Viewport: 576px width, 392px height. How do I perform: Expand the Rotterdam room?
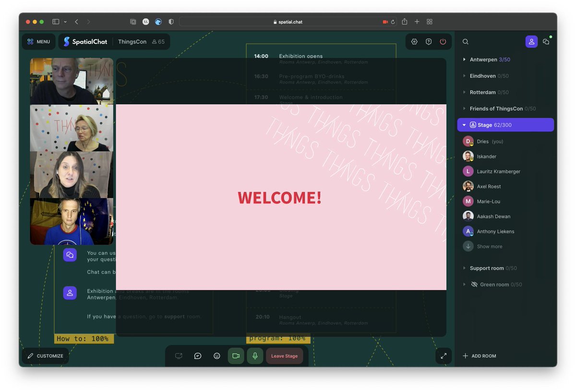(464, 92)
